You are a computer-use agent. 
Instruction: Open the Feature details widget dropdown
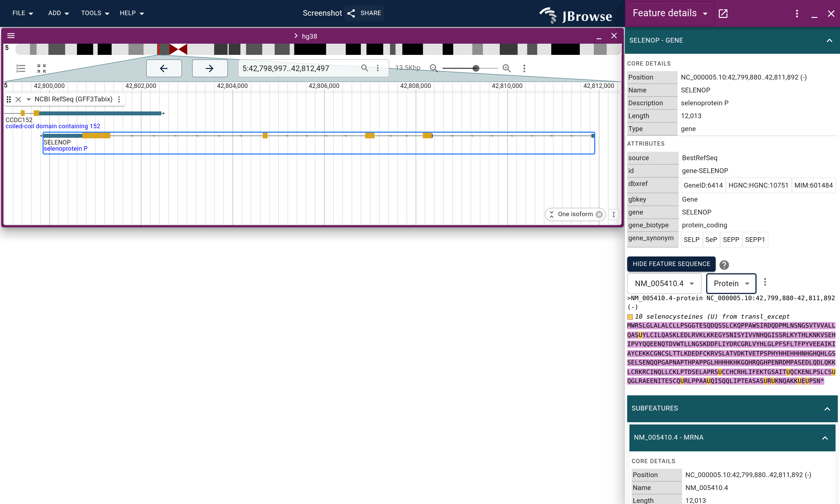pos(669,13)
